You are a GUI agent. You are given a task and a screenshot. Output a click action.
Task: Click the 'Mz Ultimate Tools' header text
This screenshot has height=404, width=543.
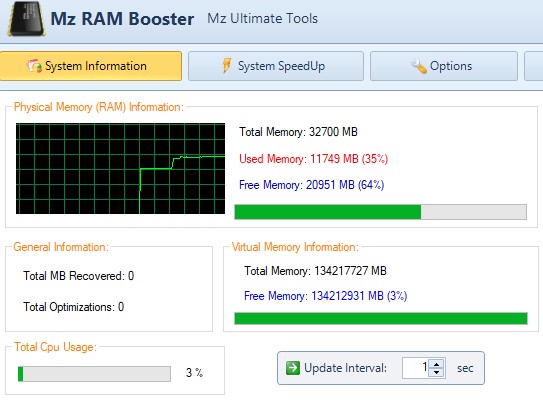pos(262,18)
